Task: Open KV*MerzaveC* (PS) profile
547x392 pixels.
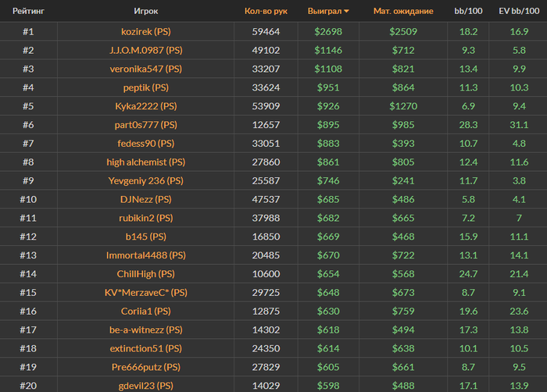Action: 146,293
